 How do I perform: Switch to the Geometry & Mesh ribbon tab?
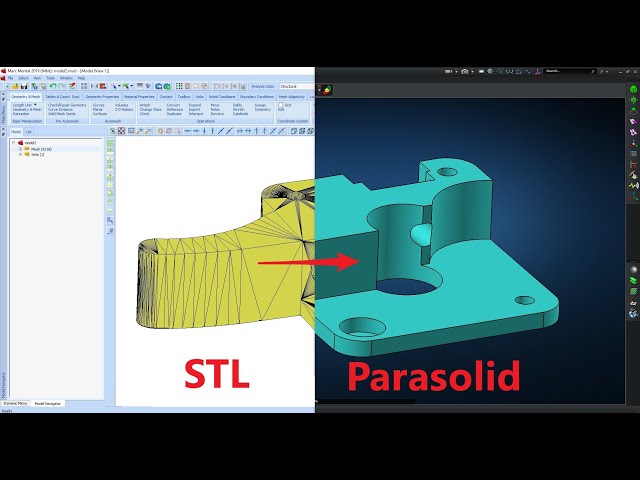[x=25, y=97]
